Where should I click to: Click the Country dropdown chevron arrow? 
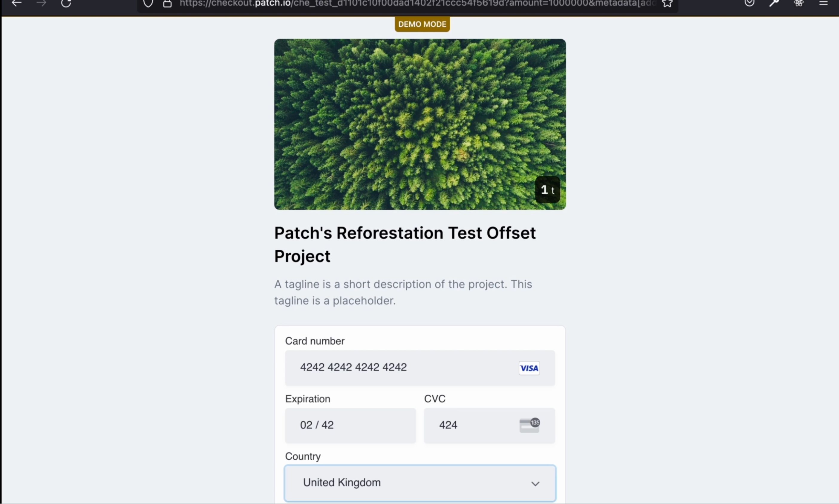click(535, 483)
